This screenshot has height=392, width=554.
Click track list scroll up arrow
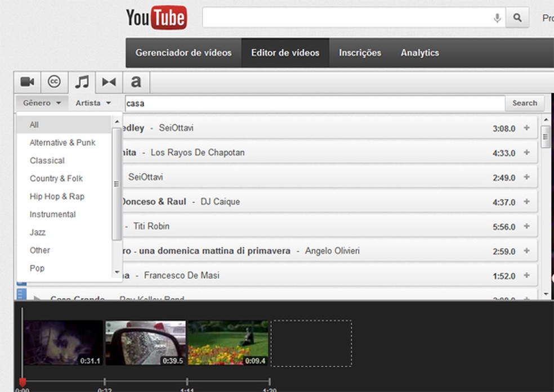(x=546, y=120)
